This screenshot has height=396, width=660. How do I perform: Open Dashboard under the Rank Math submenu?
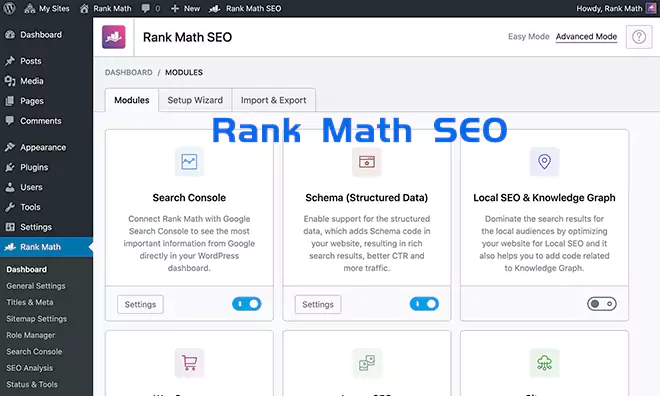point(27,269)
